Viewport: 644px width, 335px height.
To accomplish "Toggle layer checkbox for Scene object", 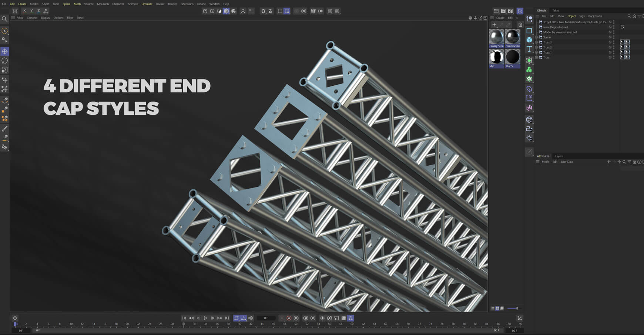I will pyautogui.click(x=610, y=37).
